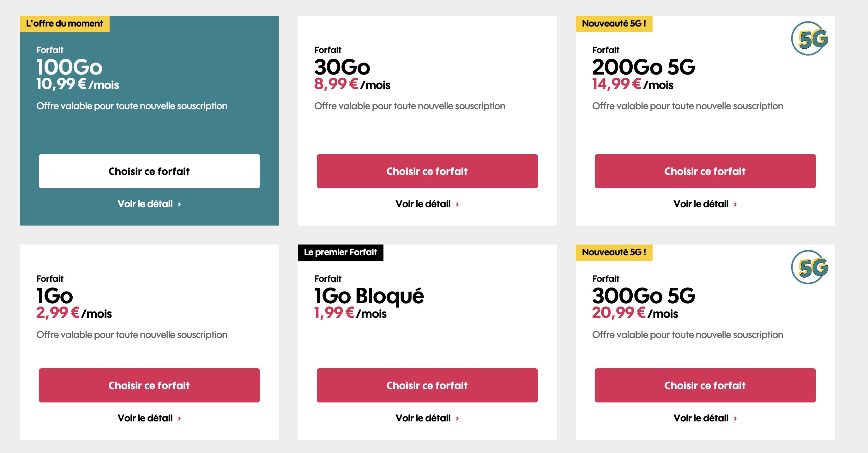View Voir le détail for 1Go plan

pos(149,418)
